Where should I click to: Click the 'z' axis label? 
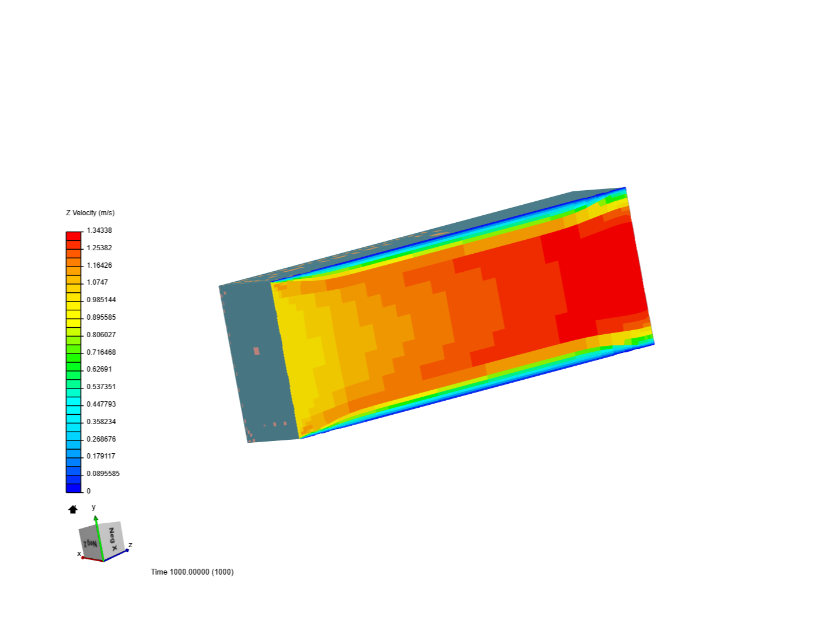point(130,545)
